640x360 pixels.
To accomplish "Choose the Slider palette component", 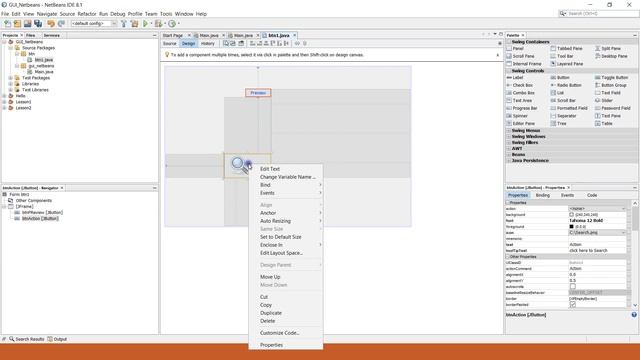I will [604, 100].
